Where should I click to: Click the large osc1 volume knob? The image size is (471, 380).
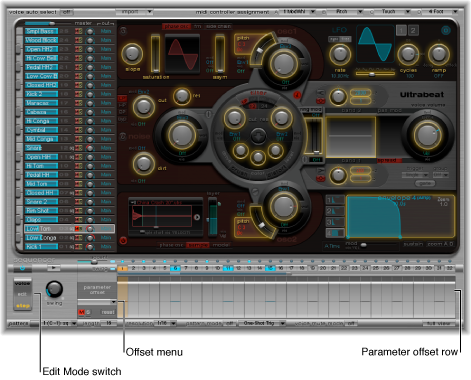pos(283,63)
